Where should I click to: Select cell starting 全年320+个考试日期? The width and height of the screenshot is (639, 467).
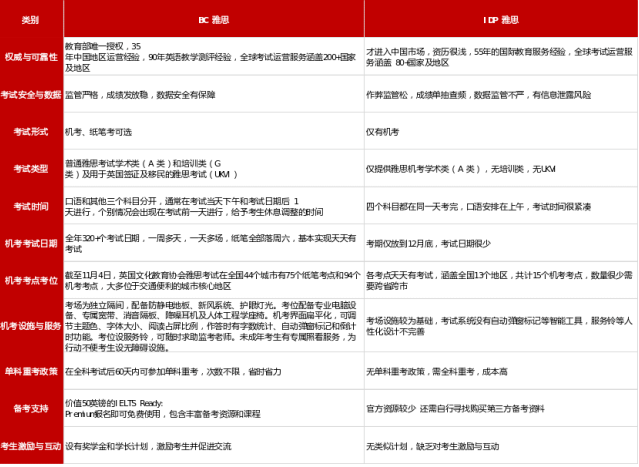[214, 243]
